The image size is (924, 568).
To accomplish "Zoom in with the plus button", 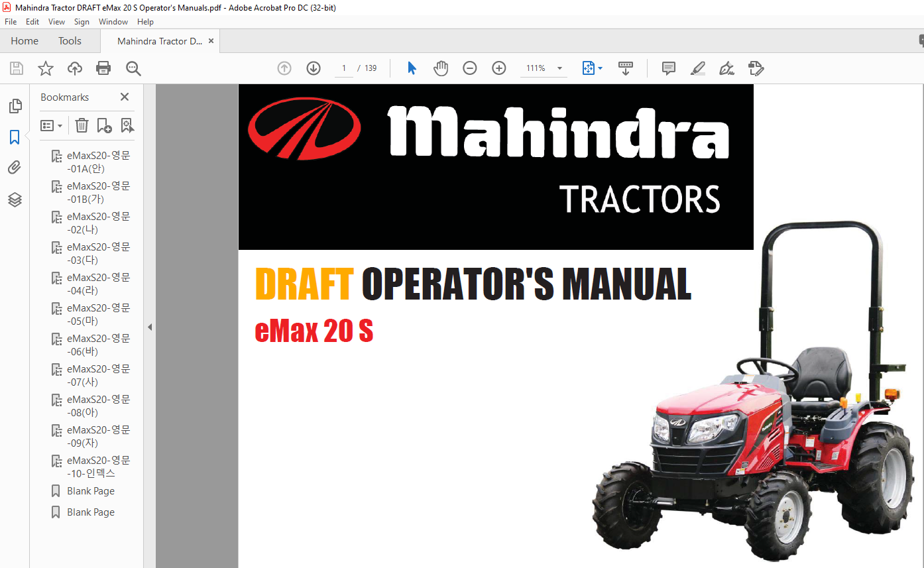I will pyautogui.click(x=499, y=68).
